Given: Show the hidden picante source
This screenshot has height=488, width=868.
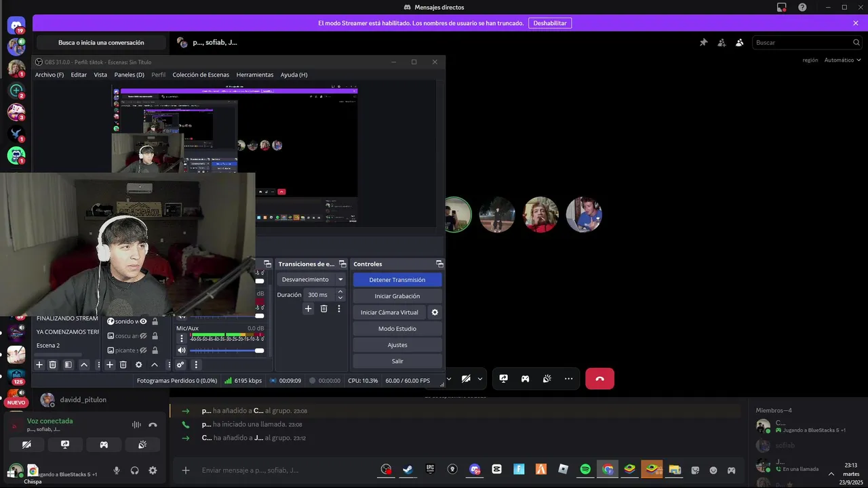Looking at the screenshot, I should click(x=143, y=350).
